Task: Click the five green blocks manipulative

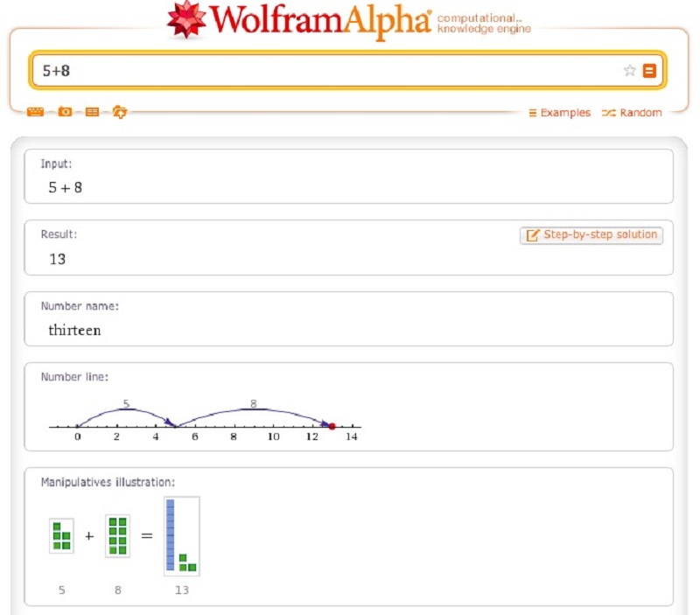Action: (x=61, y=536)
